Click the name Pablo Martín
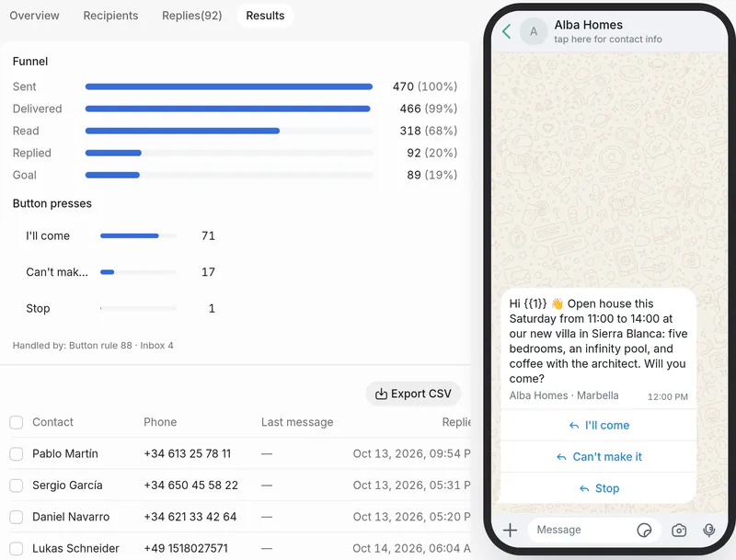The width and height of the screenshot is (736, 560). click(65, 453)
